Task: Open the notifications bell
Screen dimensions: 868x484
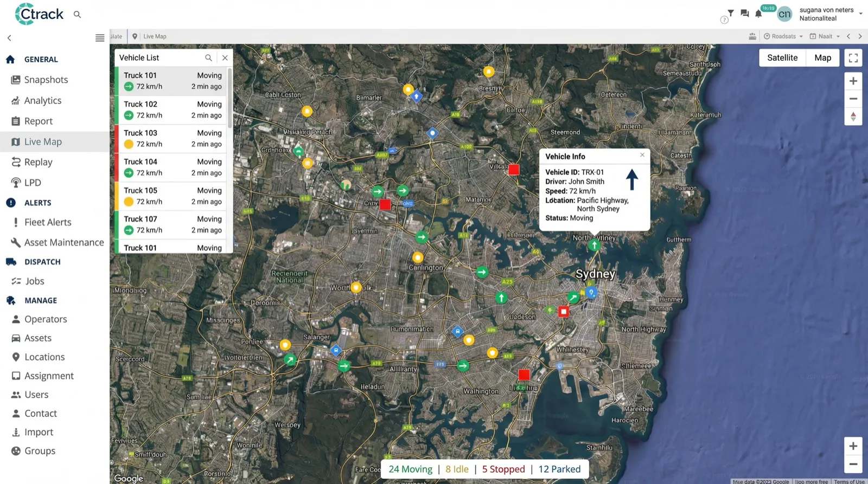Action: pyautogui.click(x=758, y=14)
